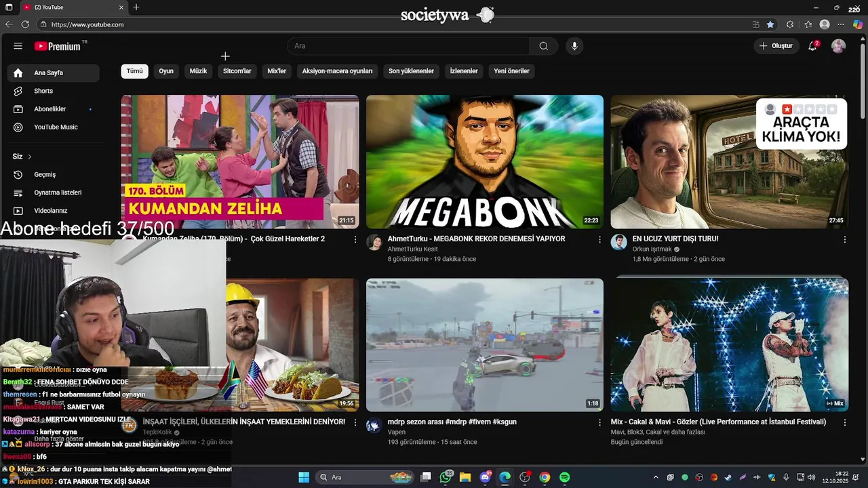Viewport: 868px width, 488px height.
Task: Open the Copilot icon in Edge
Action: pyautogui.click(x=858, y=24)
